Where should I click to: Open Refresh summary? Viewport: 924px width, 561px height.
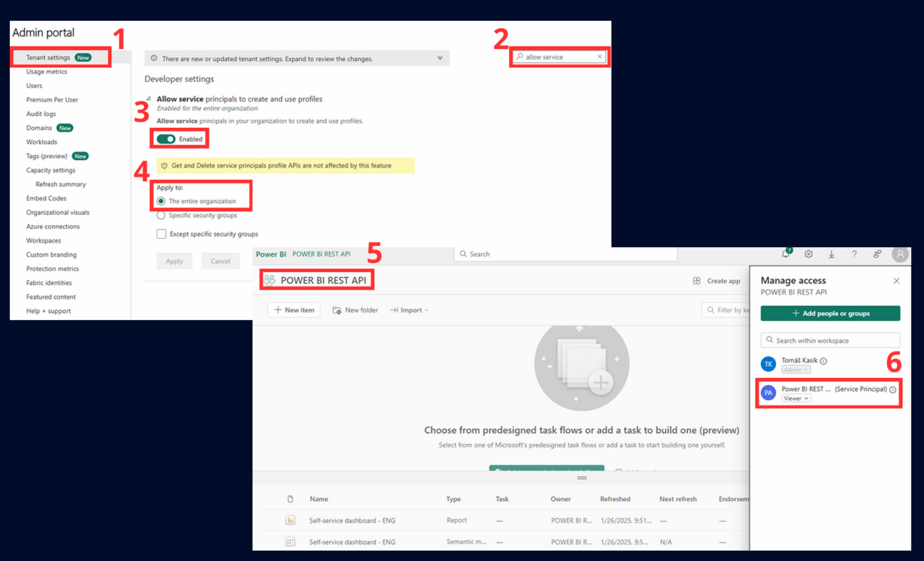click(61, 184)
